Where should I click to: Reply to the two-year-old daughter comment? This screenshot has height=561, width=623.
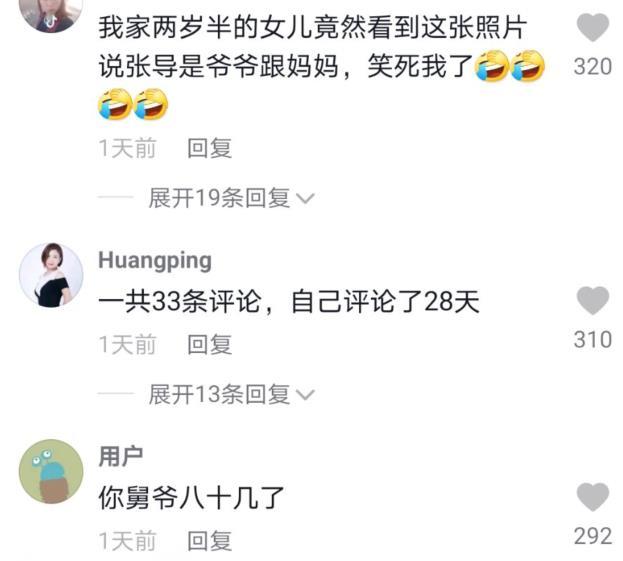[x=209, y=148]
